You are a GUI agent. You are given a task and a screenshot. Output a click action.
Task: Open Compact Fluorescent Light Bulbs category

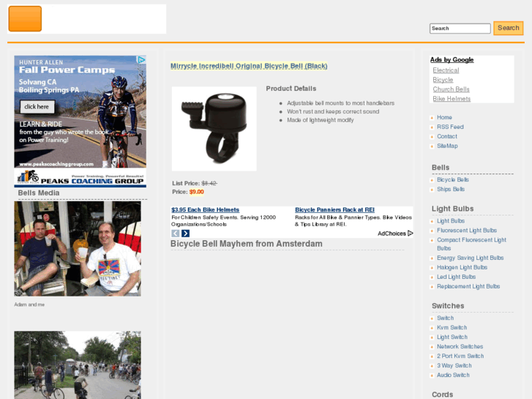(471, 244)
